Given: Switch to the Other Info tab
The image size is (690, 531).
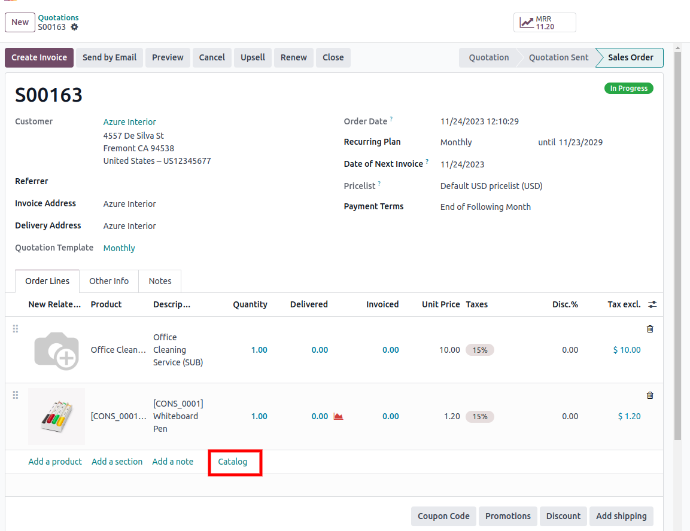Looking at the screenshot, I should [x=109, y=281].
